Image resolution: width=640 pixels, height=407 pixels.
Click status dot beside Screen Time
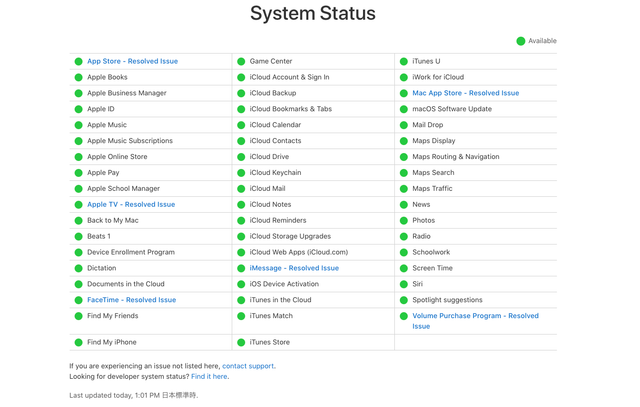pyautogui.click(x=404, y=268)
